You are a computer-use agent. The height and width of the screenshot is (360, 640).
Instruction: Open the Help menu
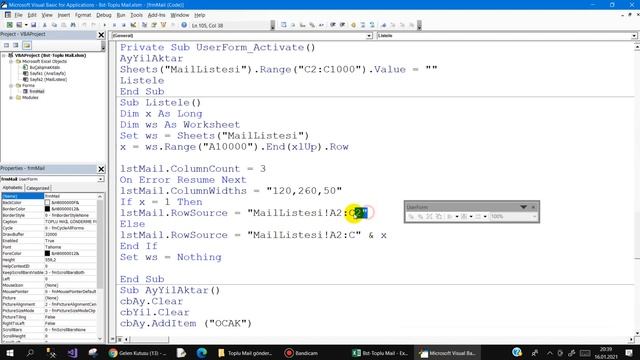click(200, 15)
